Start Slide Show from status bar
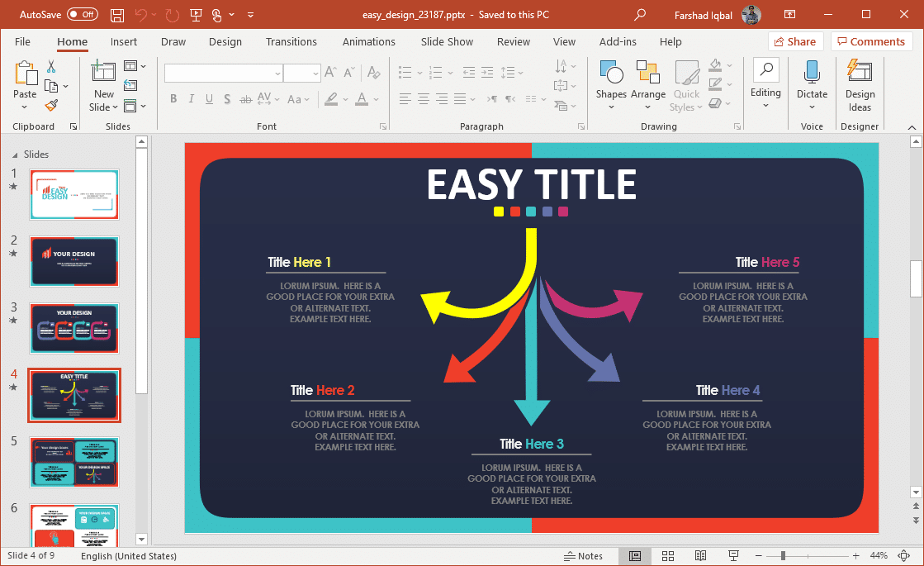 tap(733, 556)
